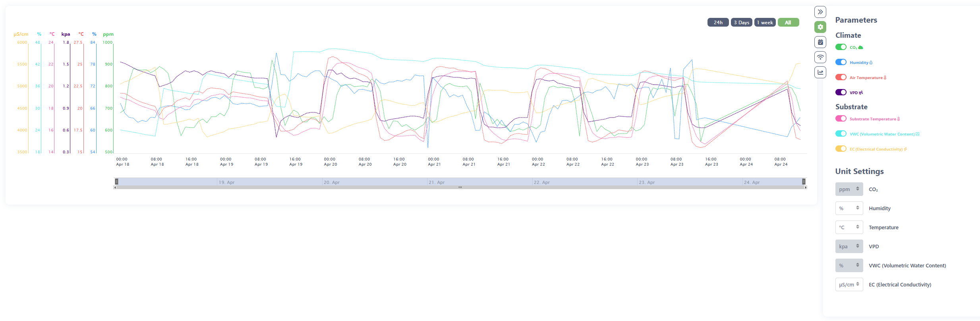
Task: Open the Temperature unit dropdown
Action: (849, 227)
